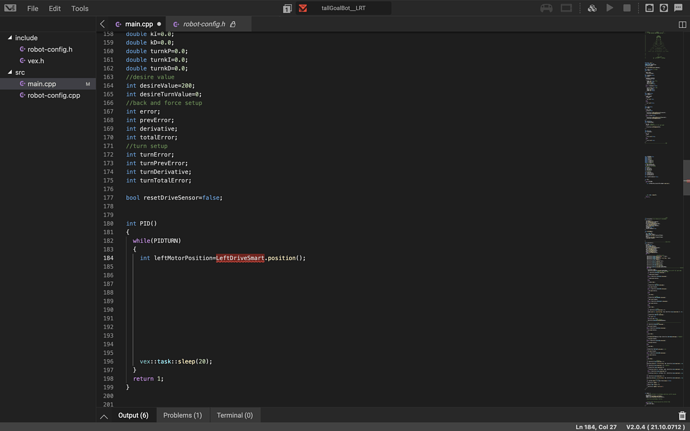Click line number 184 in the gutter

pos(108,258)
